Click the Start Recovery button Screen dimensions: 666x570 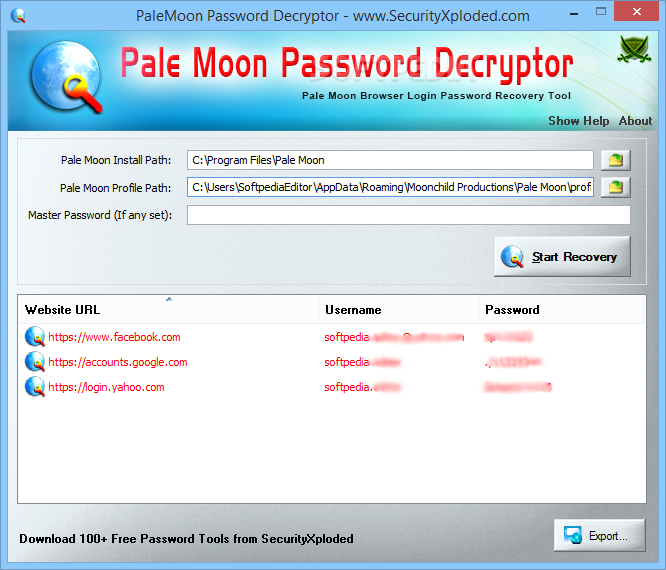coord(562,257)
